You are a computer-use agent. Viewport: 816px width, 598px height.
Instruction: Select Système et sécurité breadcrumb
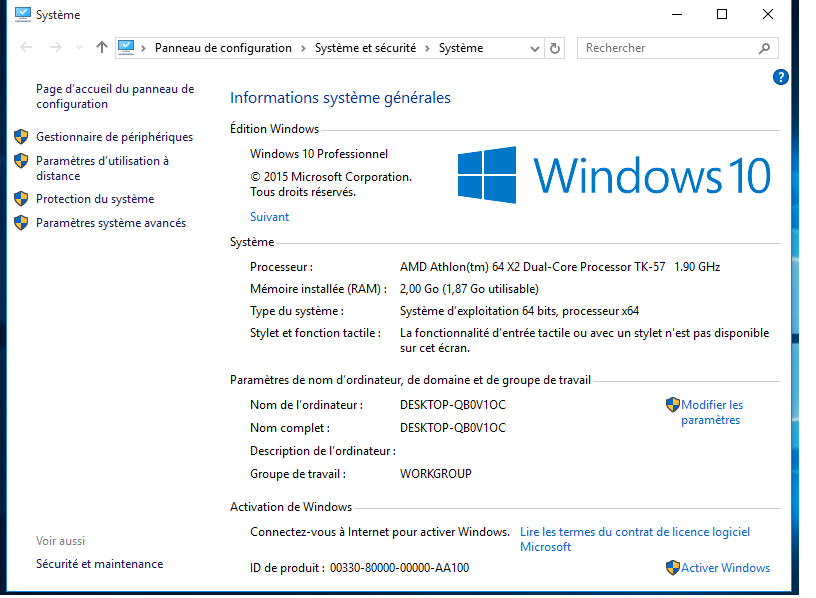point(365,48)
